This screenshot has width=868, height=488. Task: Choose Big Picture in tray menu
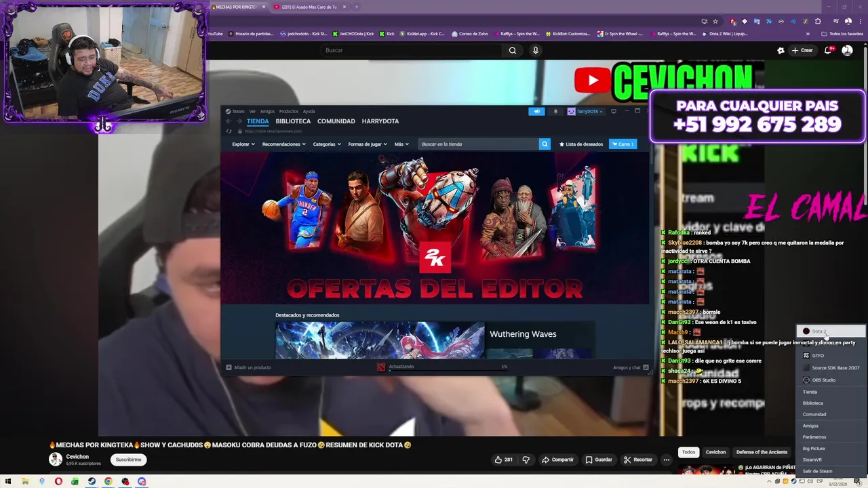[x=831, y=449]
